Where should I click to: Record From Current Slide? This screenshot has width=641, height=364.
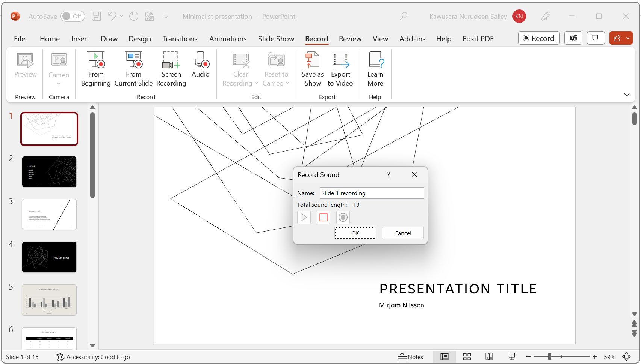(x=133, y=69)
